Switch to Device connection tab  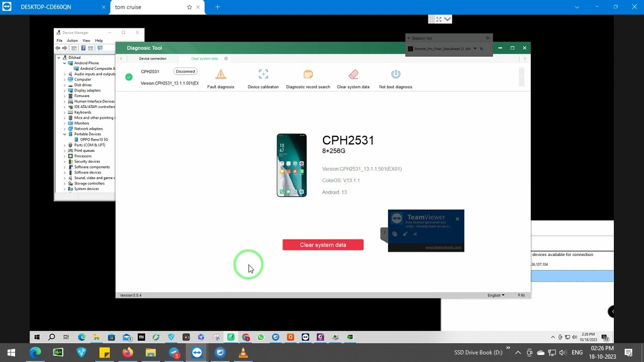pyautogui.click(x=152, y=58)
